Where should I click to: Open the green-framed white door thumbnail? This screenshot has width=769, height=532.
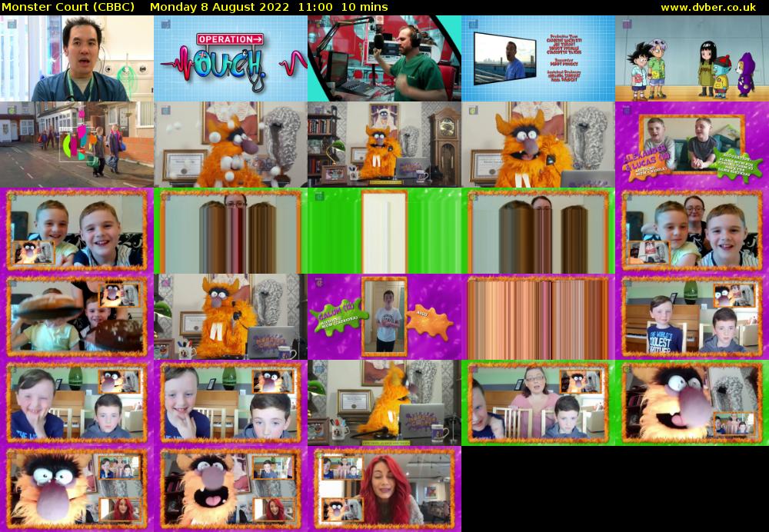(x=384, y=231)
